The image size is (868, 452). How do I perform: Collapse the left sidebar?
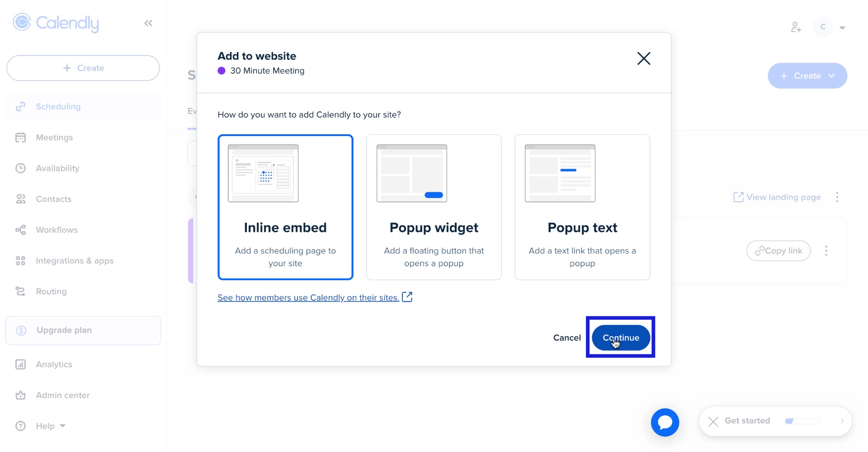(x=148, y=23)
